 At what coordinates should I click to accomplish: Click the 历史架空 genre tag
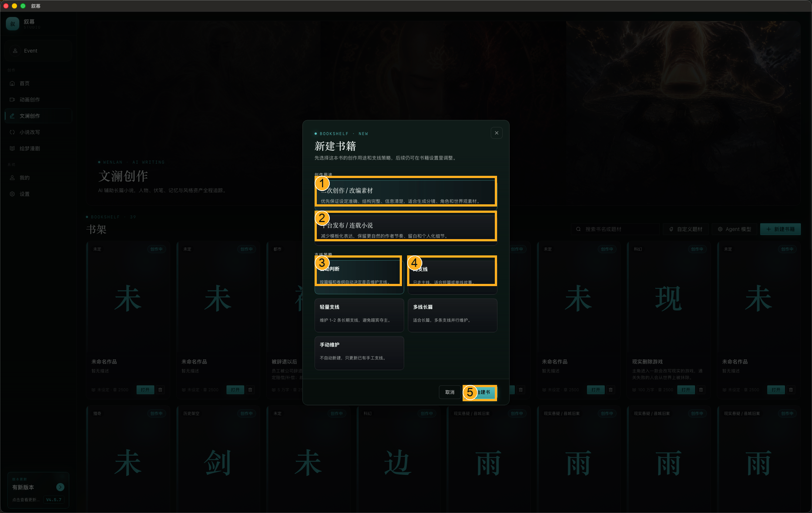coord(191,413)
